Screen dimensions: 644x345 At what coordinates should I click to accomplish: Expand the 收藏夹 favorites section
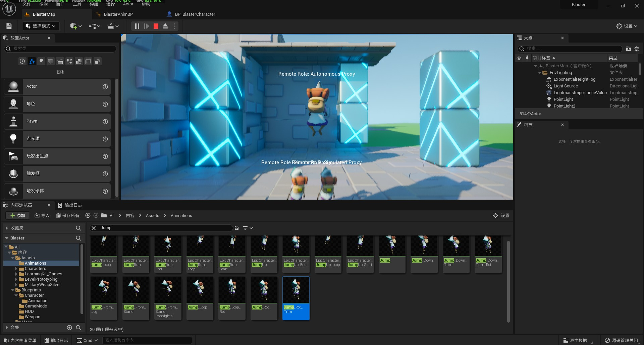coord(6,228)
